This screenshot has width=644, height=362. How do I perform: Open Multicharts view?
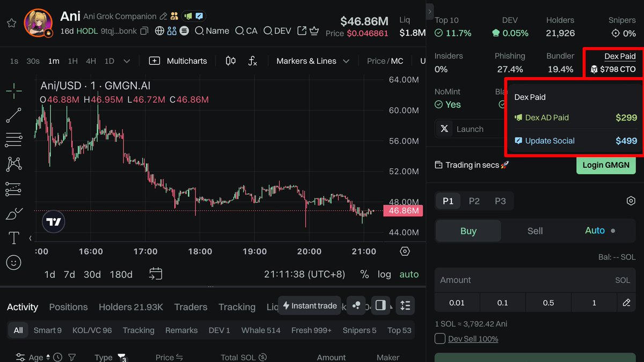pyautogui.click(x=178, y=61)
